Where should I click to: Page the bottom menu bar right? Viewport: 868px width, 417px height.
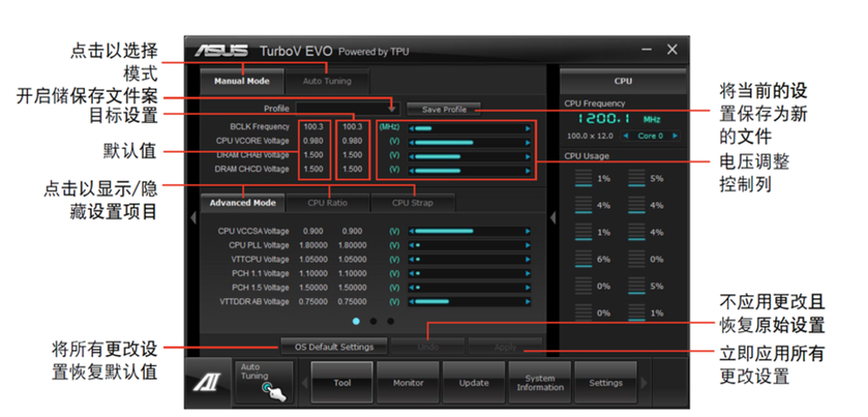[644, 382]
